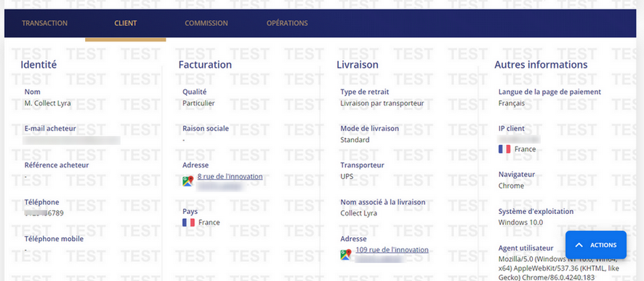644x281 pixels.
Task: Click the Identité section heading
Action: tap(39, 65)
